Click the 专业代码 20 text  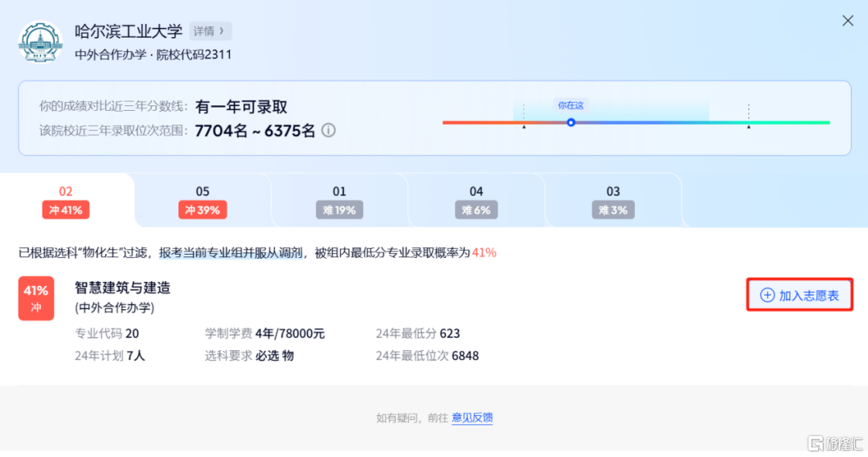tap(107, 333)
